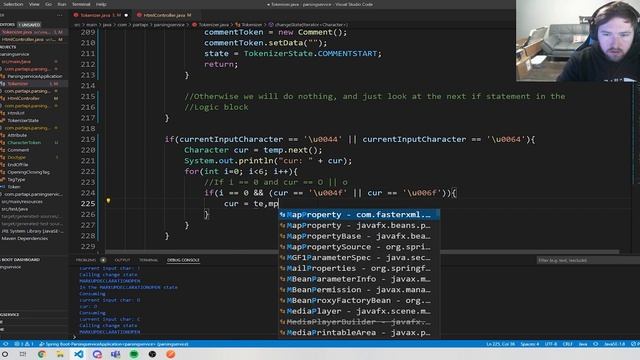
Task: Select ParsingserviceApplication class in project tree
Action: 35,76
